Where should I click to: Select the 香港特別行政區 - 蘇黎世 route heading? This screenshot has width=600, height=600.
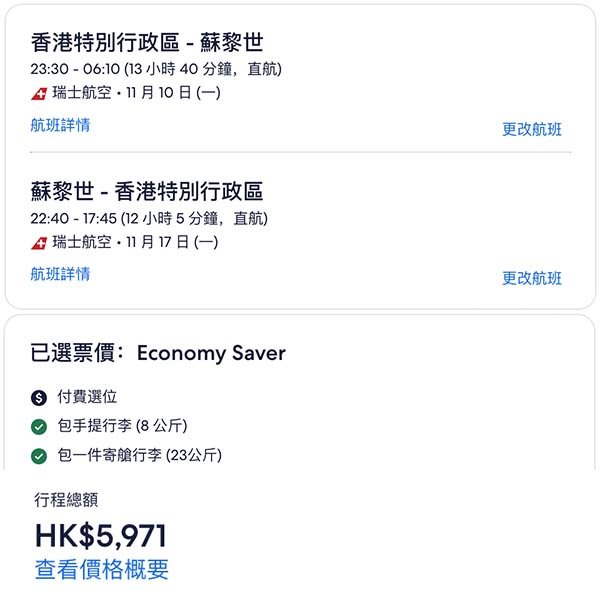pos(147,43)
